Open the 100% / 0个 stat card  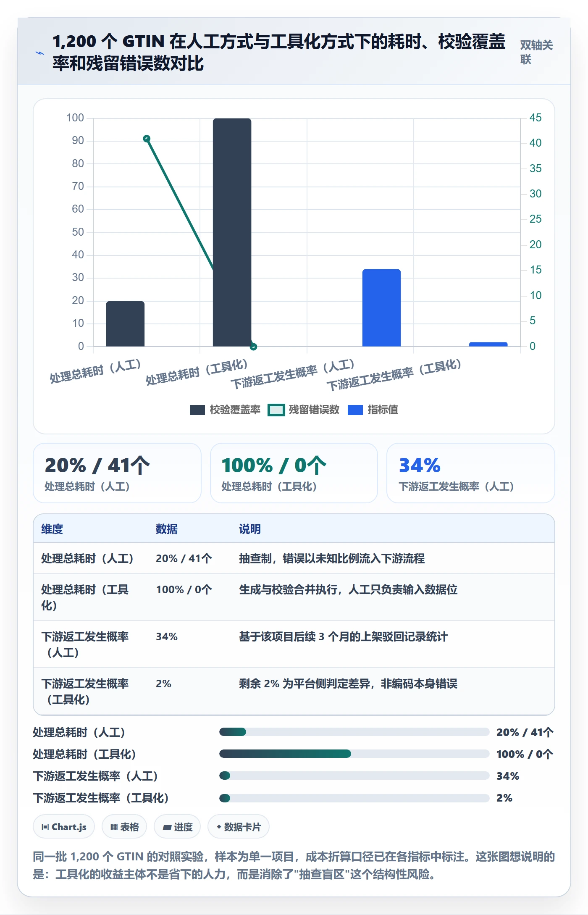click(294, 473)
